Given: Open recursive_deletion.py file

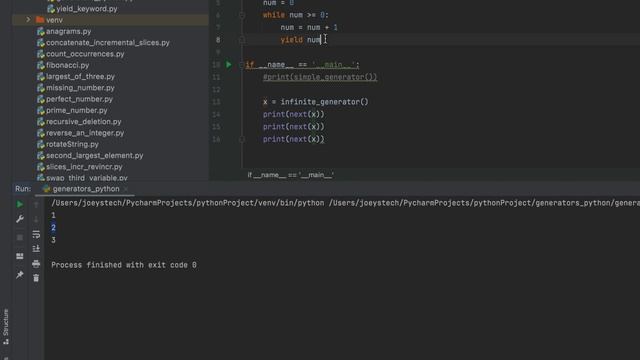Looking at the screenshot, I should [x=83, y=122].
